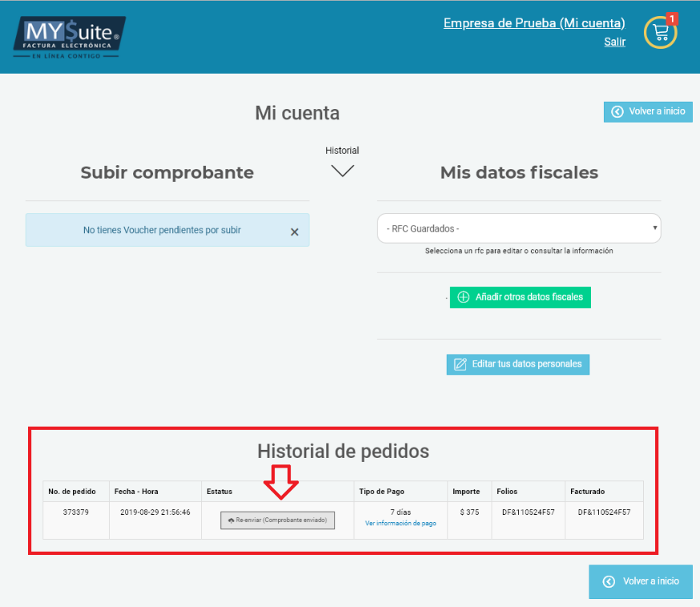
Task: Click the MySuite logo
Action: point(70,38)
